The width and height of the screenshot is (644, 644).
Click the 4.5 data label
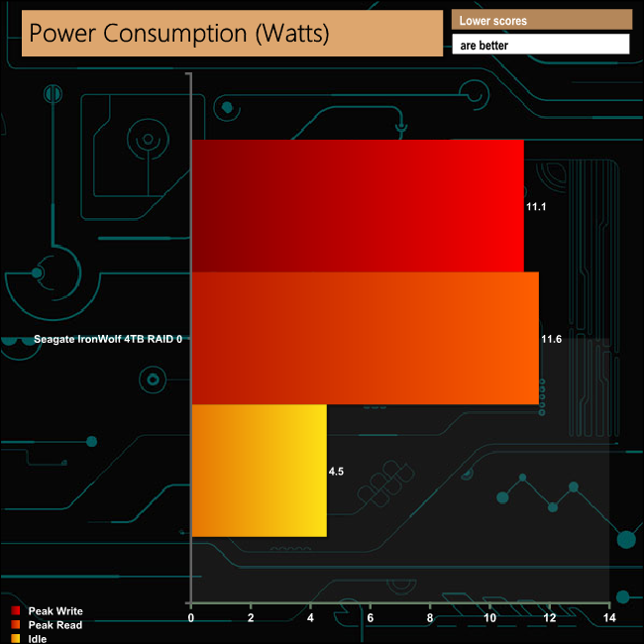click(336, 472)
